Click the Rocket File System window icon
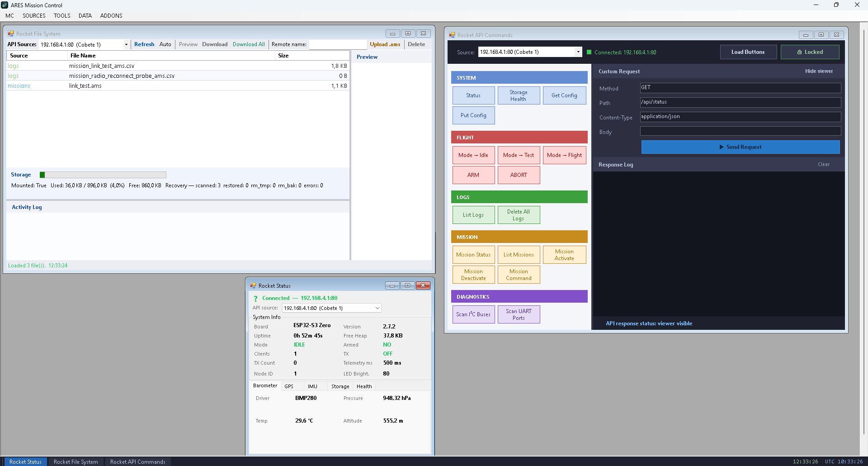 (x=11, y=34)
